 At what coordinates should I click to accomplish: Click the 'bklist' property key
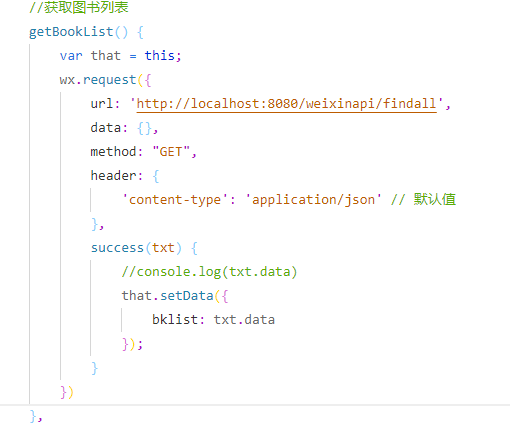tap(175, 320)
